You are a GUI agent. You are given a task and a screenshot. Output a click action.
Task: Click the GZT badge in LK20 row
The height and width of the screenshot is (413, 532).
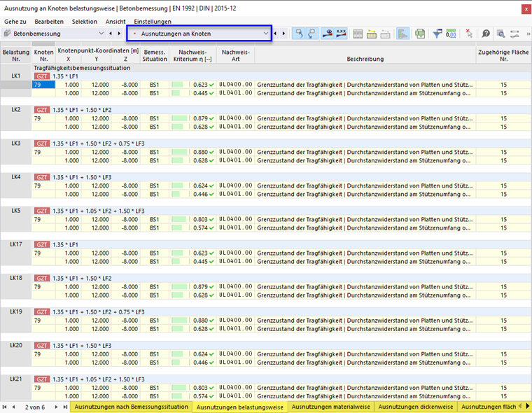click(42, 346)
